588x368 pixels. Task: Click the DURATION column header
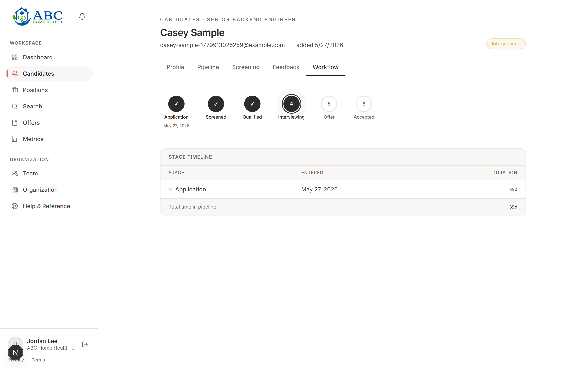pos(505,173)
